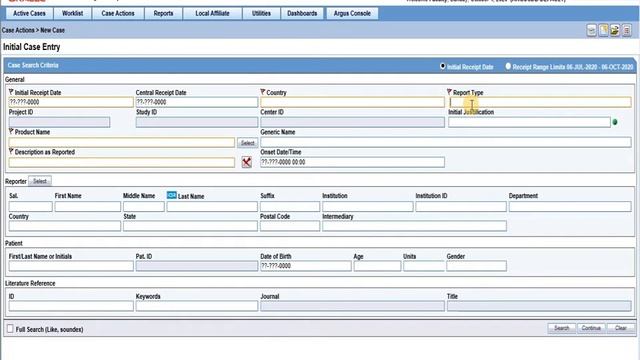Click the Department field

tap(570, 207)
